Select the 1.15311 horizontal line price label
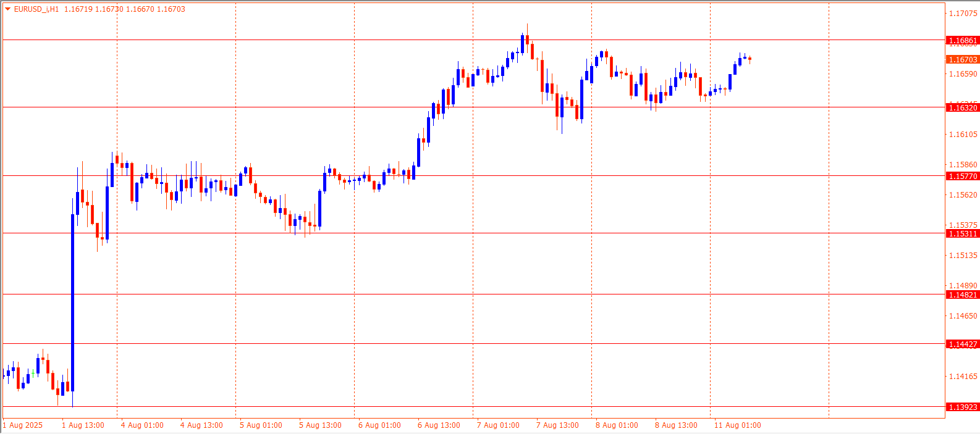The height and width of the screenshot is (434, 980). click(963, 233)
